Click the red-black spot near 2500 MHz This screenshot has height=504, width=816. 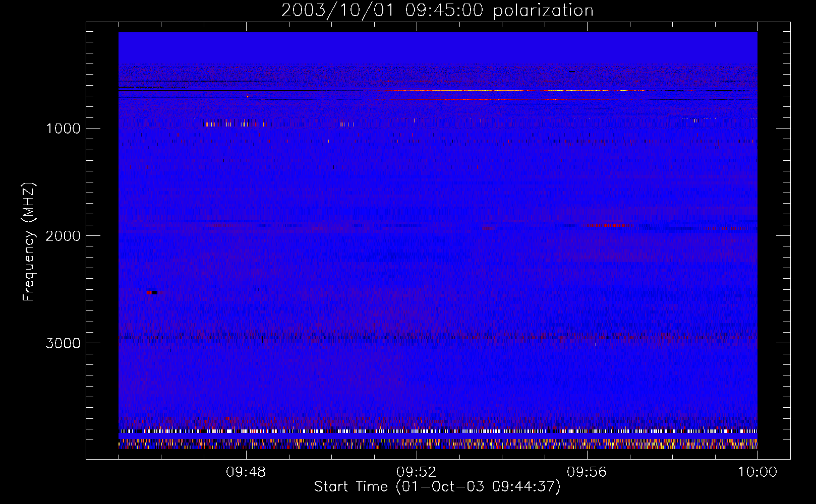click(x=152, y=292)
